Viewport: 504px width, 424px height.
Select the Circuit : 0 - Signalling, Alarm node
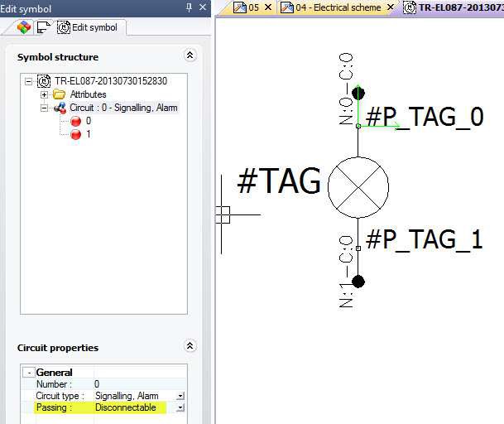122,108
